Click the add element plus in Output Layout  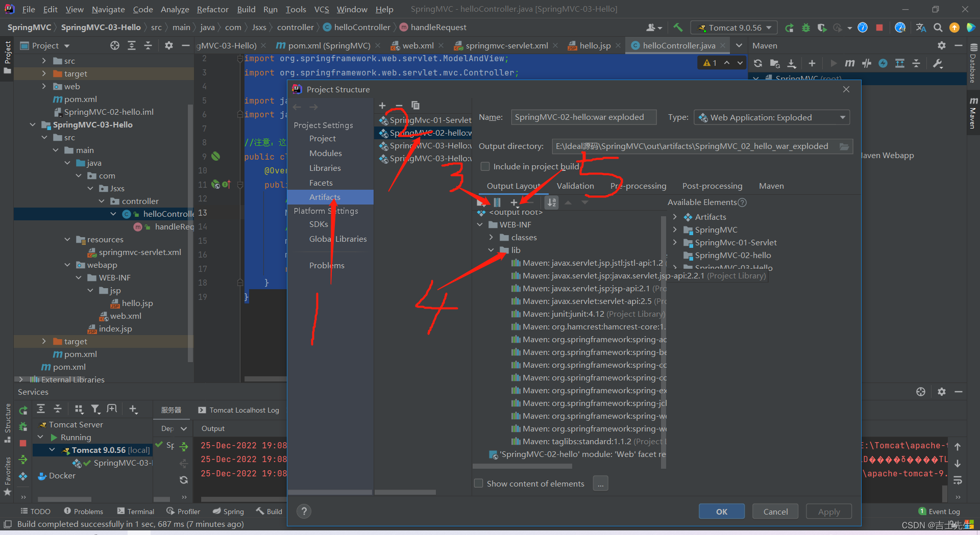[x=514, y=202]
